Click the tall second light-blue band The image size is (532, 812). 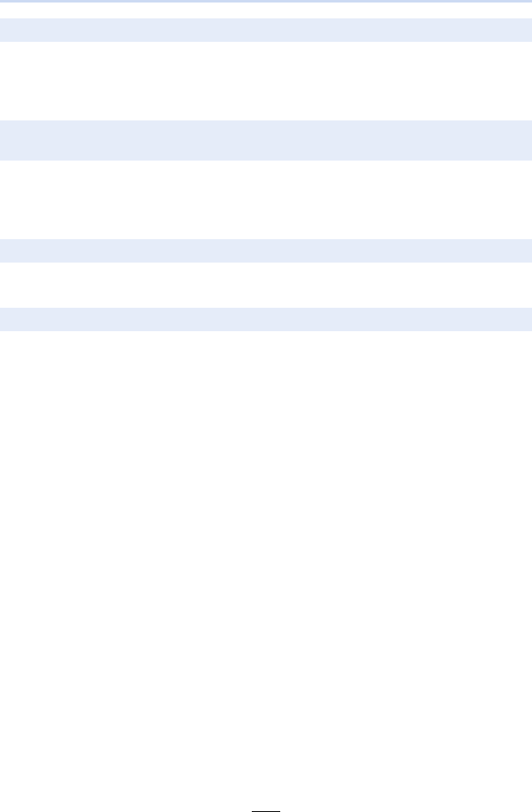tap(266, 140)
